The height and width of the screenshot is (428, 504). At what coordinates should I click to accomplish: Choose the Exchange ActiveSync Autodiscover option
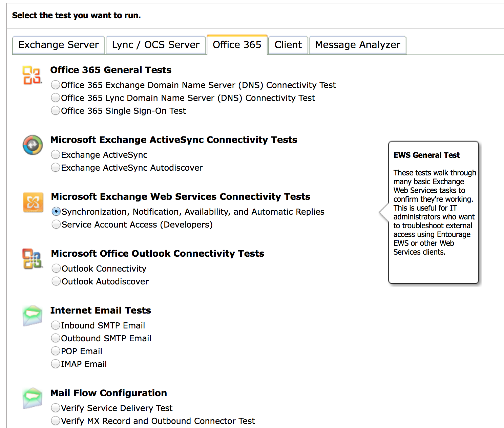tap(56, 167)
